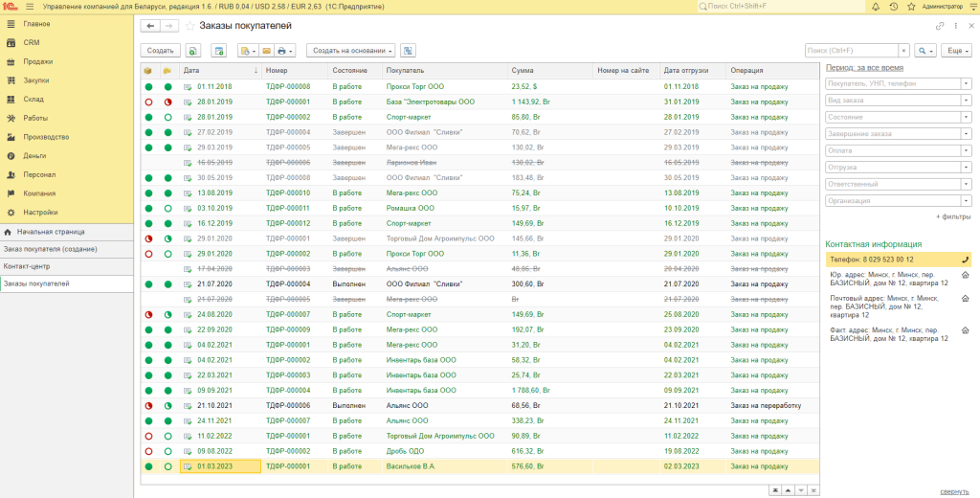Expand the Вид заказа filter dropdown
This screenshot has height=498, width=980.
(966, 100)
